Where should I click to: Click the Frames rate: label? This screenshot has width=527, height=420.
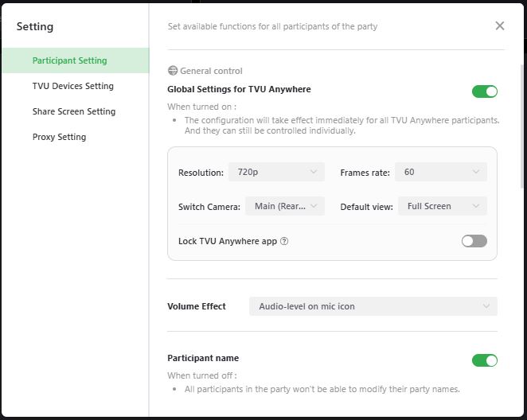coord(365,173)
